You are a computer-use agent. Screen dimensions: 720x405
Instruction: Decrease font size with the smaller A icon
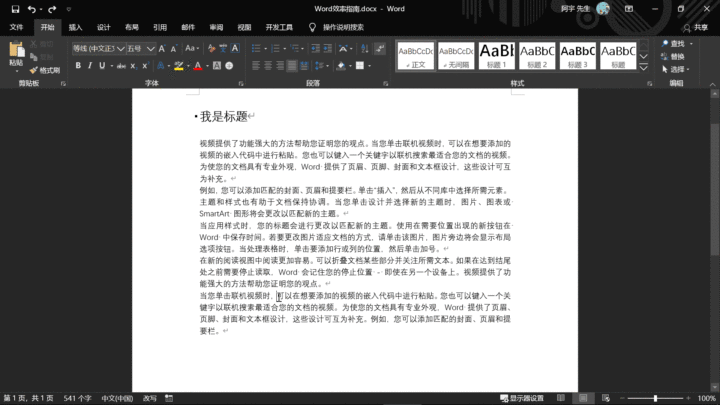tap(174, 49)
